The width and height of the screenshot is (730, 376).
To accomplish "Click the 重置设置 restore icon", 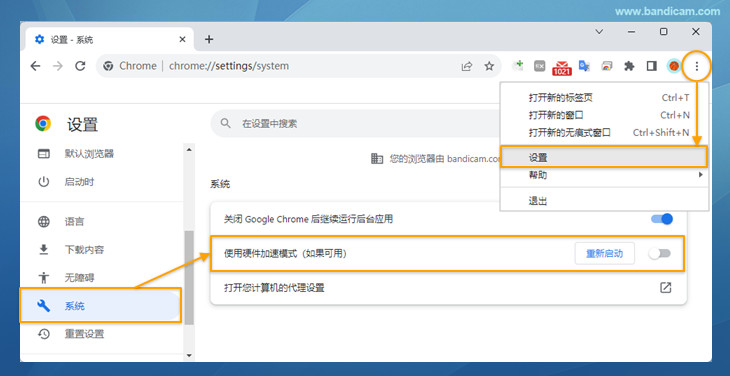I will point(44,334).
